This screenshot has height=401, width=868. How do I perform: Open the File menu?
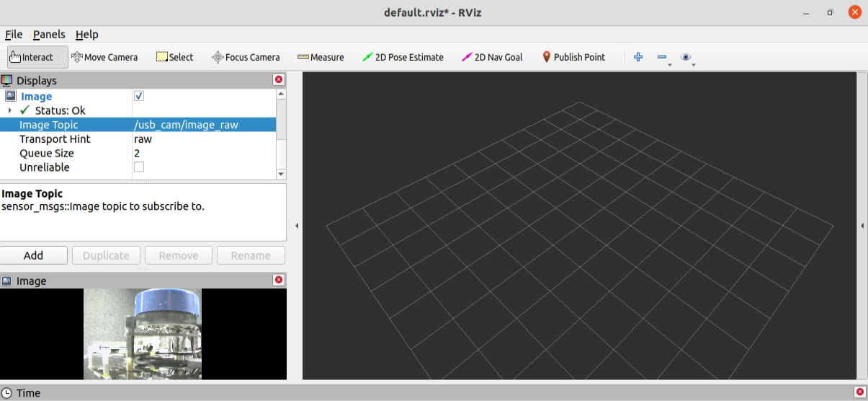pos(14,34)
